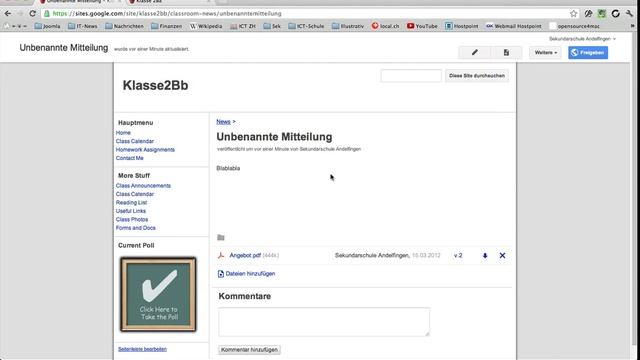Click the Klasse2Bb site title

point(156,85)
